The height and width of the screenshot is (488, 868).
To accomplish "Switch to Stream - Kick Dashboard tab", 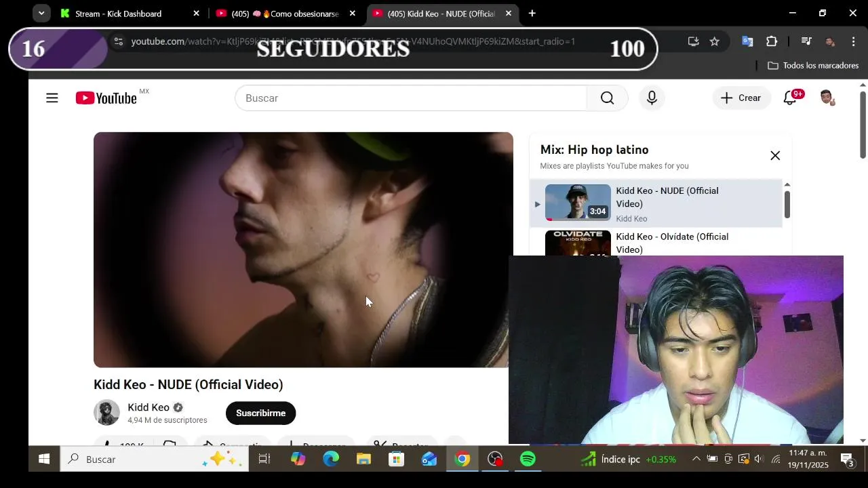I will [118, 14].
